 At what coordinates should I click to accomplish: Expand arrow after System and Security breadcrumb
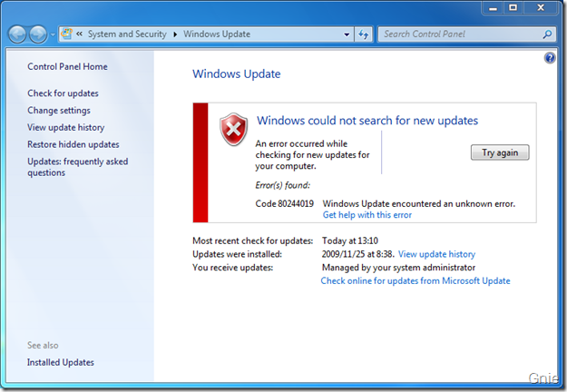coord(175,34)
